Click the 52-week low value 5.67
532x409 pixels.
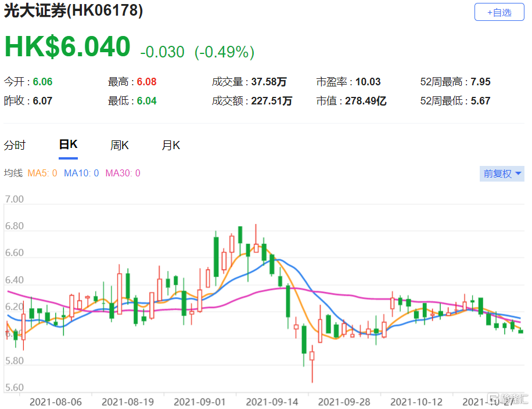pos(480,100)
